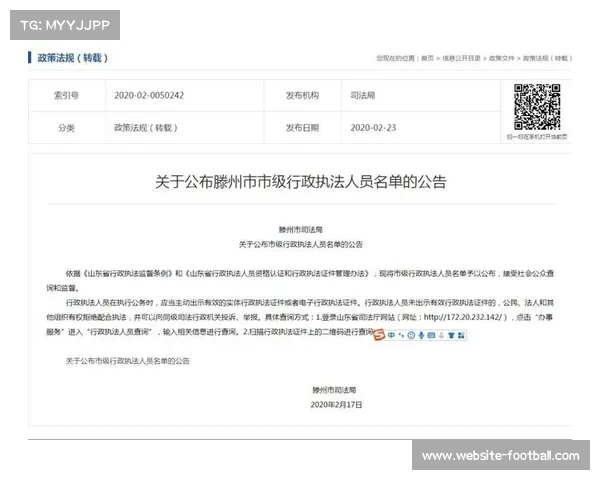Click the index number 2020-02-0050242
The width and height of the screenshot is (600, 480).
149,95
